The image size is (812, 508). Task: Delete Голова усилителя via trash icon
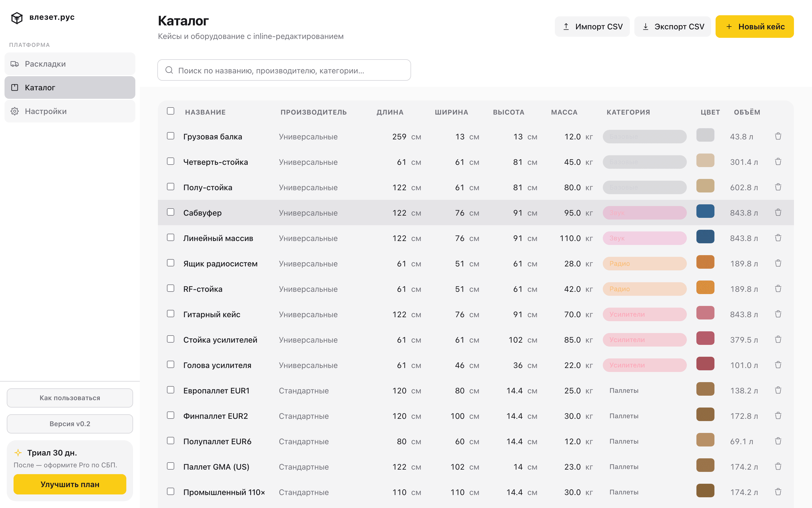coord(778,365)
